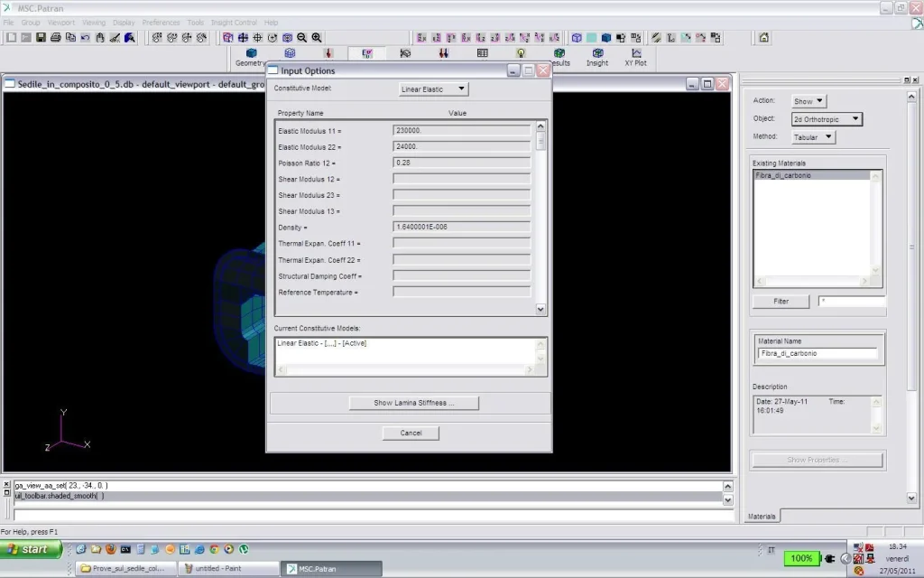The height and width of the screenshot is (578, 924).
Task: Click the Material Name input field
Action: pyautogui.click(x=818, y=353)
